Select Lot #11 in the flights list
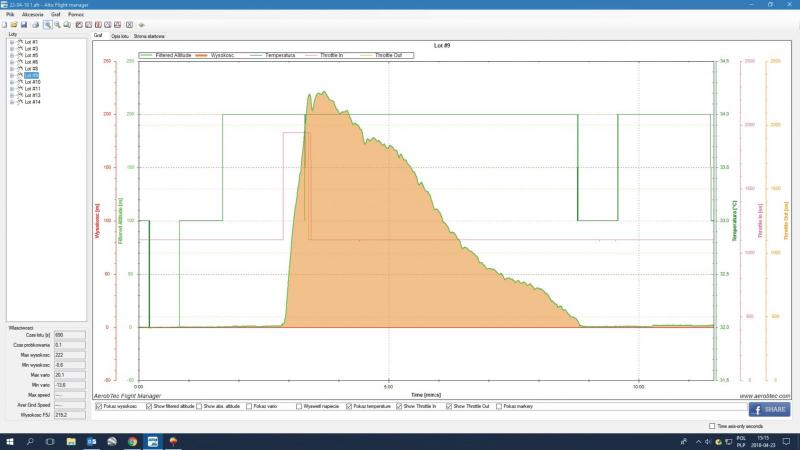This screenshot has width=800, height=450. (x=32, y=89)
